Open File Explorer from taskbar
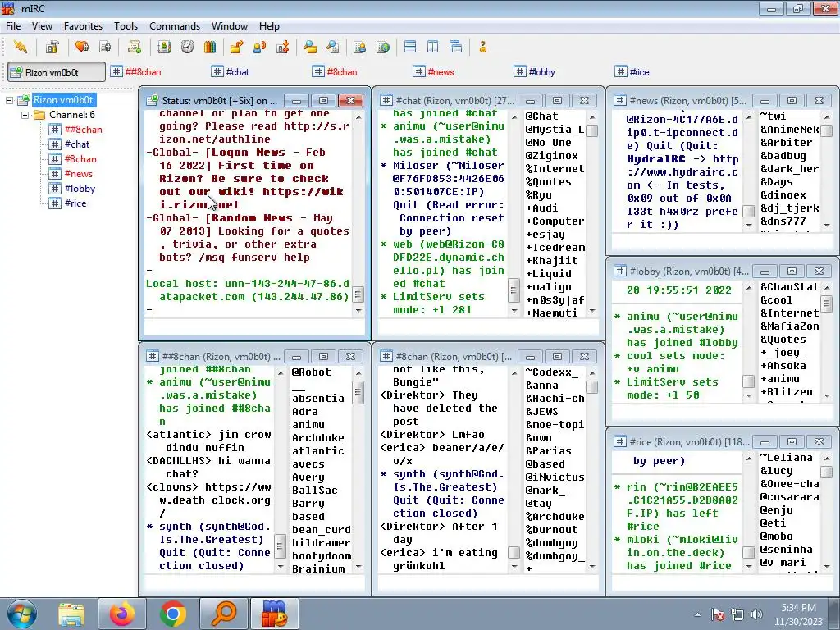Image resolution: width=840 pixels, height=630 pixels. pyautogui.click(x=71, y=614)
